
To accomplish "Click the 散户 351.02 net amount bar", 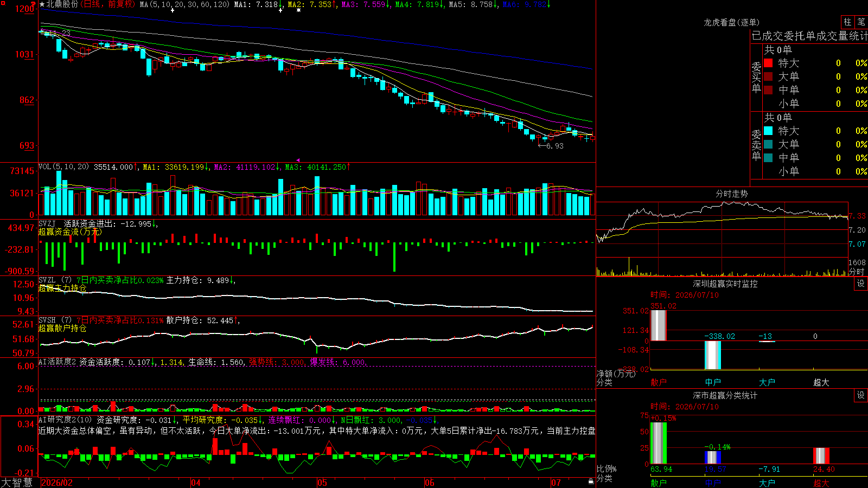I will (x=659, y=325).
